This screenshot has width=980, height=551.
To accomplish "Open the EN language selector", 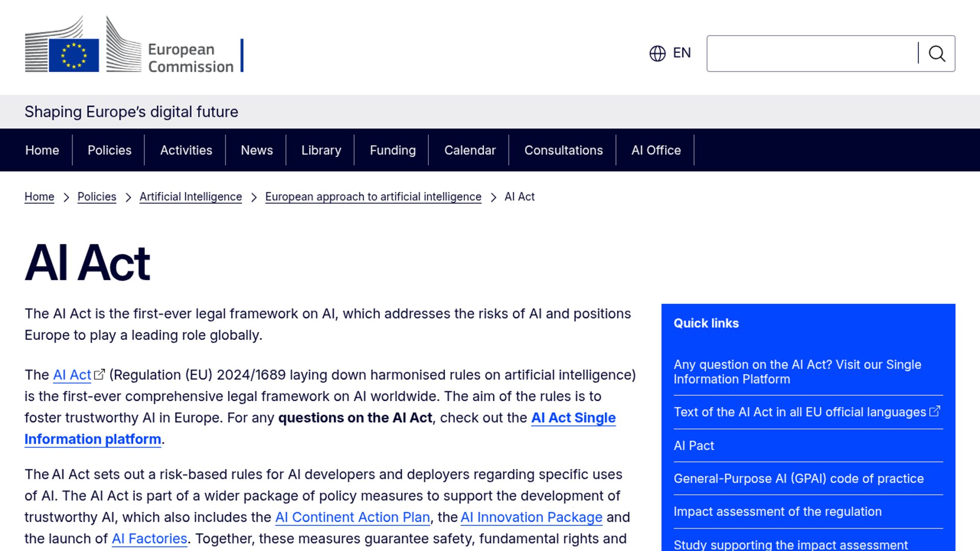I will [670, 53].
